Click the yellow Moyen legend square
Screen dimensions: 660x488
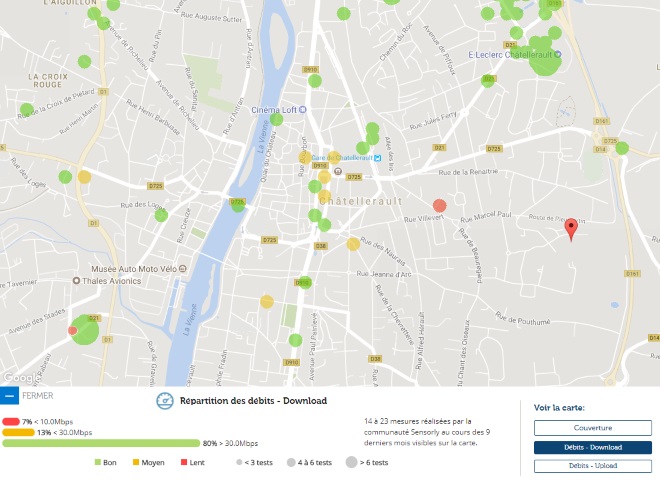tap(136, 462)
